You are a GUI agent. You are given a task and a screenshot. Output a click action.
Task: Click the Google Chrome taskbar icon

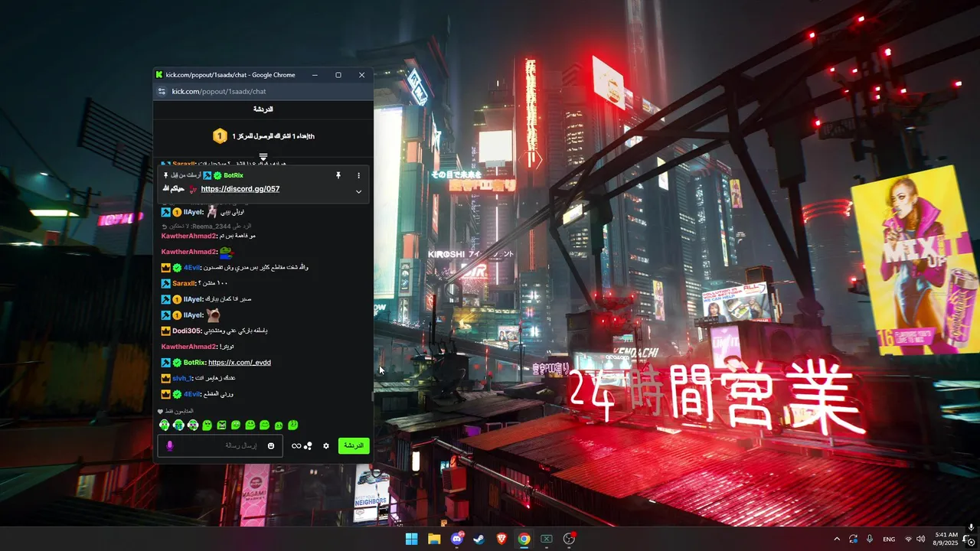[524, 539]
